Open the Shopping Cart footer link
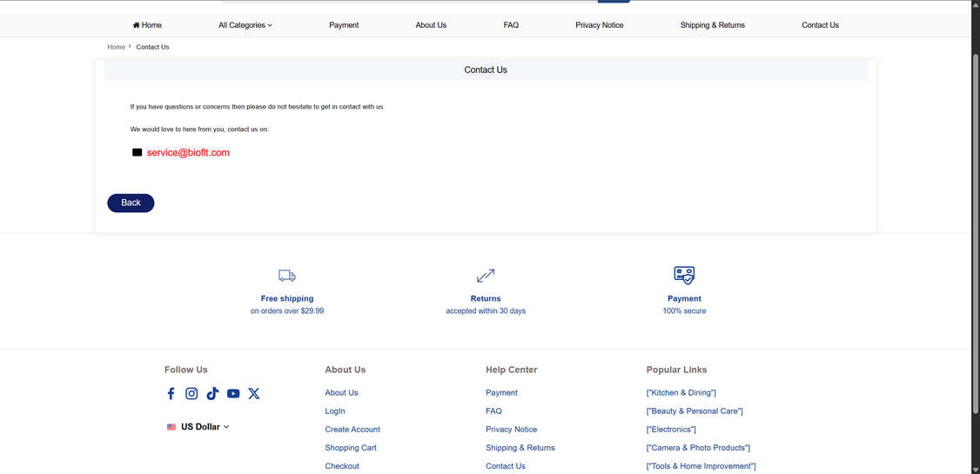 pos(351,448)
